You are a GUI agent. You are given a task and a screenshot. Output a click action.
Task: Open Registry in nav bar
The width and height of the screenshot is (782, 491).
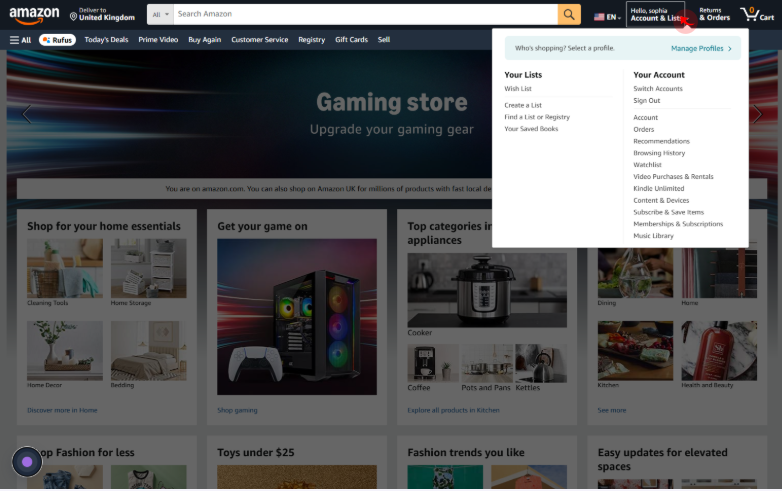click(312, 40)
